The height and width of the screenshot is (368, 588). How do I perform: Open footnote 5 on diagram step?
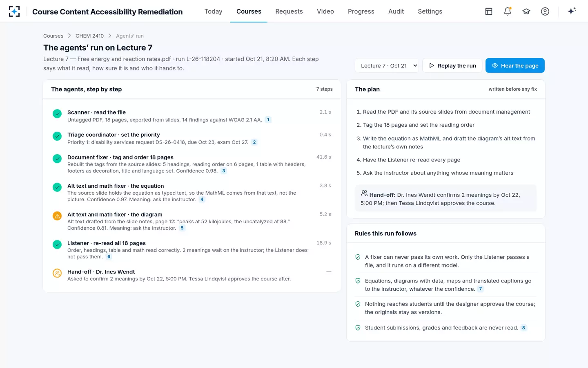(x=182, y=228)
